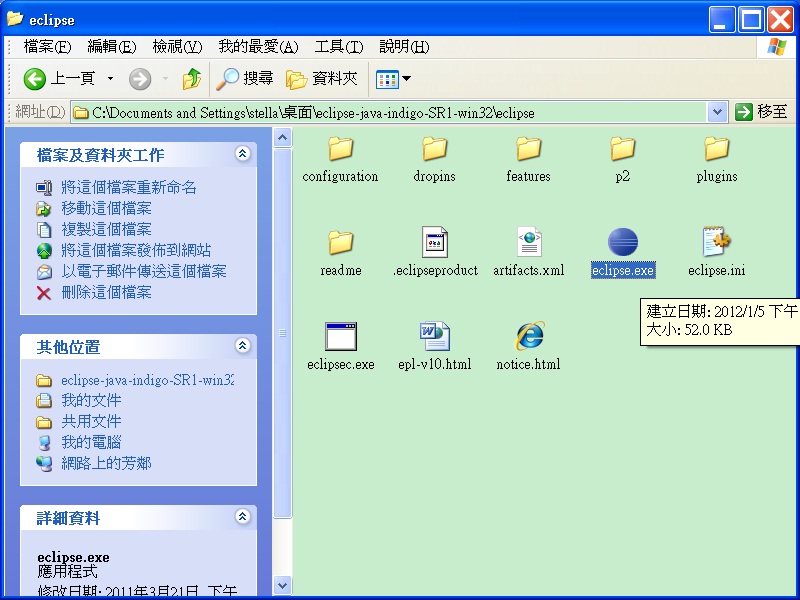The width and height of the screenshot is (800, 600).
Task: Select the epl-v10.html document icon
Action: (435, 336)
